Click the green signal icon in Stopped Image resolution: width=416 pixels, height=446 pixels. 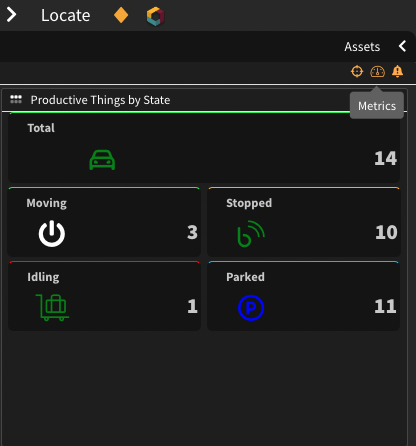[251, 234]
